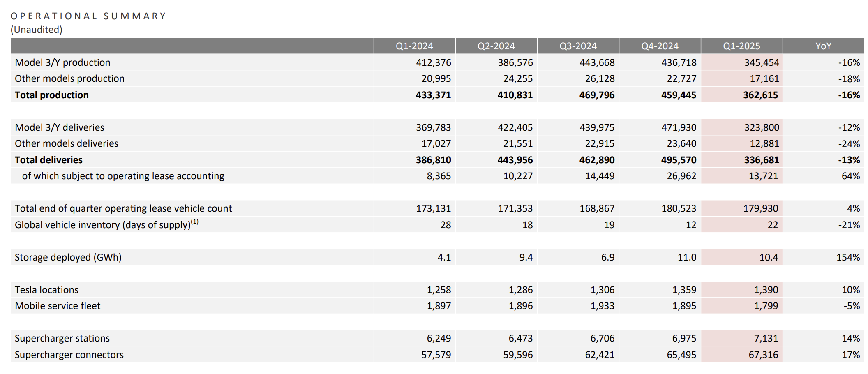Select the 1,933 service fleet value
This screenshot has height=374, width=868.
click(602, 306)
